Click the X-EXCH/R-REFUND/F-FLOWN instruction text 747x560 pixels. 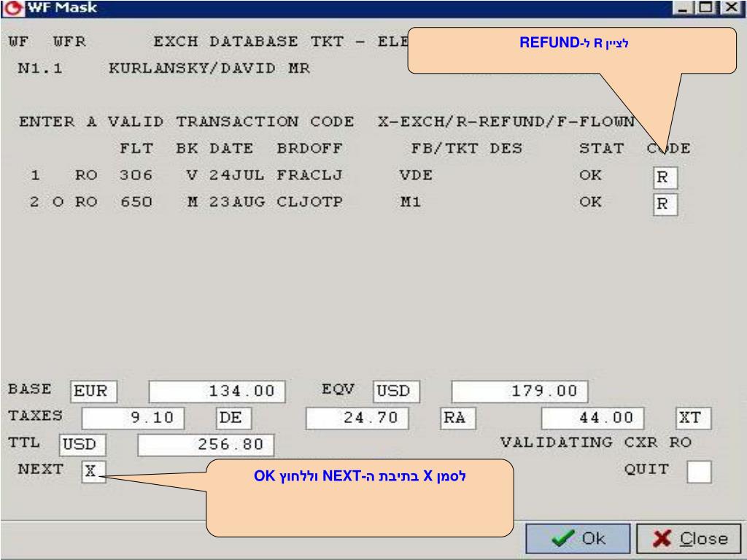pos(506,122)
